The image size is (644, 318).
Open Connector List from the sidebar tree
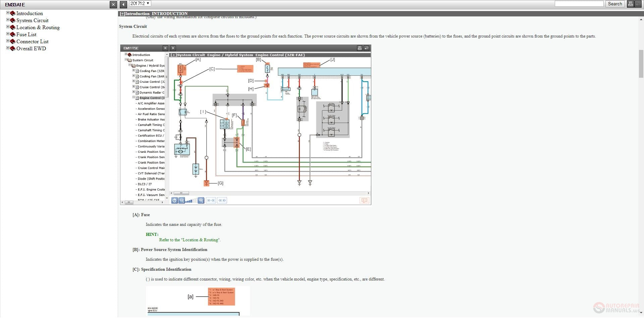pos(32,42)
